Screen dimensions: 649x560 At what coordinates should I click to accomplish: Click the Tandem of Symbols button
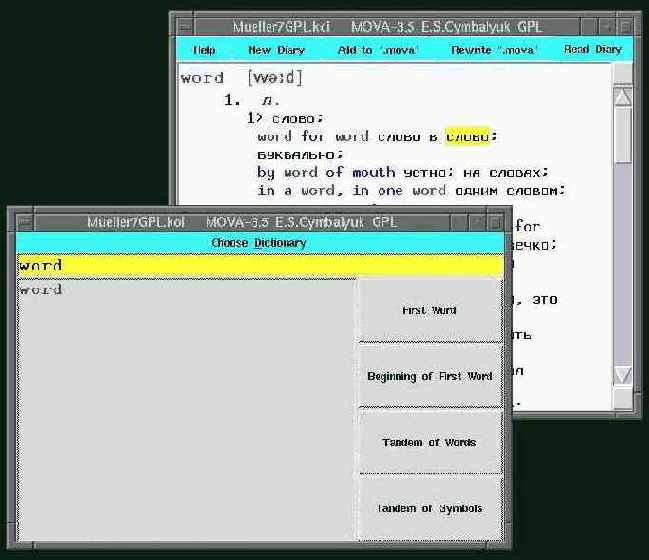[x=429, y=508]
